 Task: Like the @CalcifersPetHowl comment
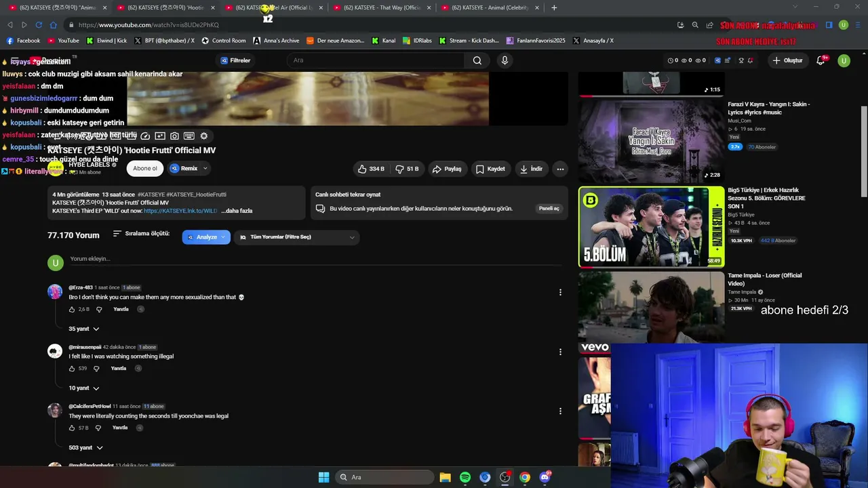pos(72,428)
